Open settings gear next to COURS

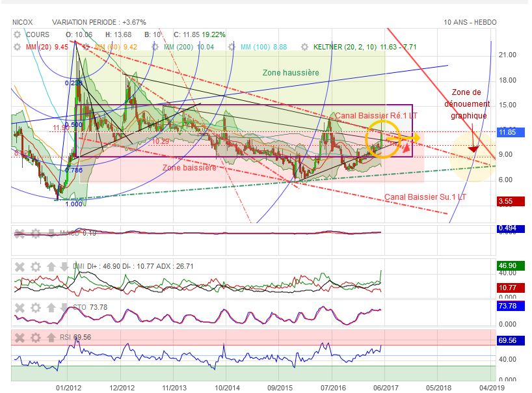[17, 34]
